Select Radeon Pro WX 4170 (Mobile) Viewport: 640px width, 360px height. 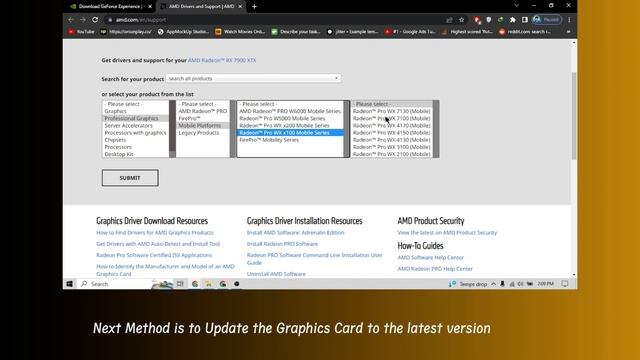coord(391,125)
